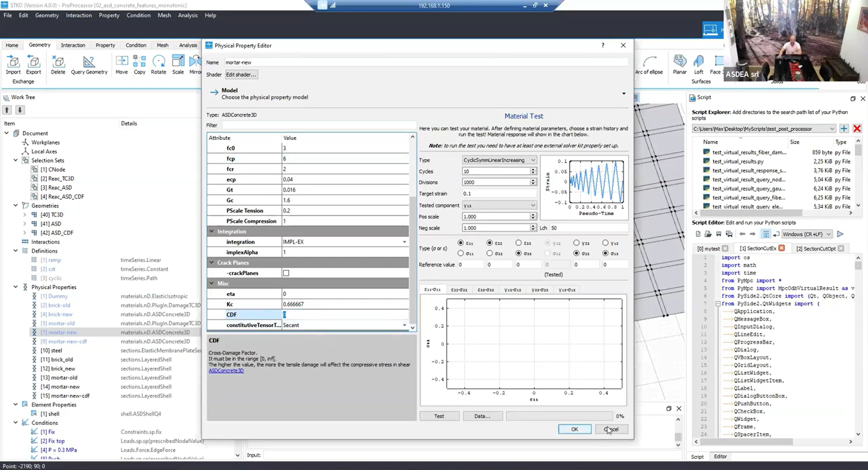Image resolution: width=868 pixels, height=470 pixels.
Task: Collapse the Physical Properties tree node
Action: (16, 287)
